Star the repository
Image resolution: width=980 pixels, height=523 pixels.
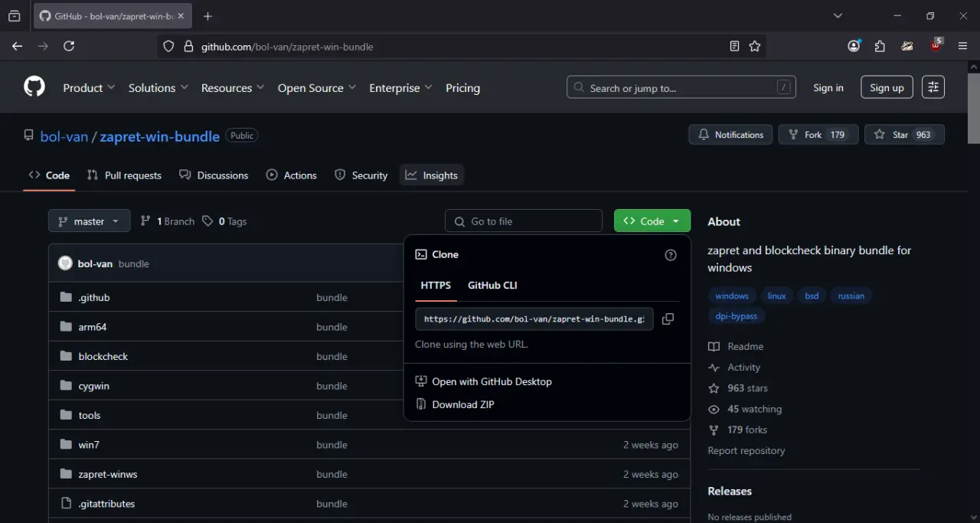[x=904, y=135]
